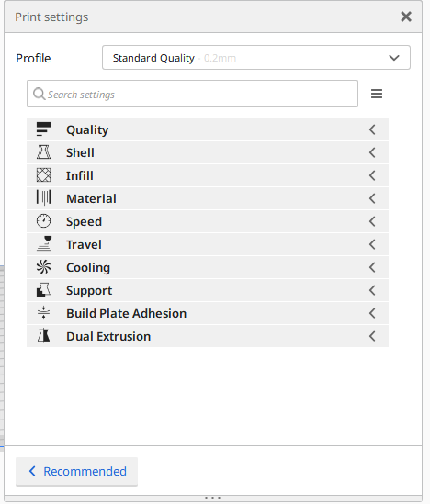Click the Shell category icon
This screenshot has height=504, width=430.
pyautogui.click(x=43, y=152)
